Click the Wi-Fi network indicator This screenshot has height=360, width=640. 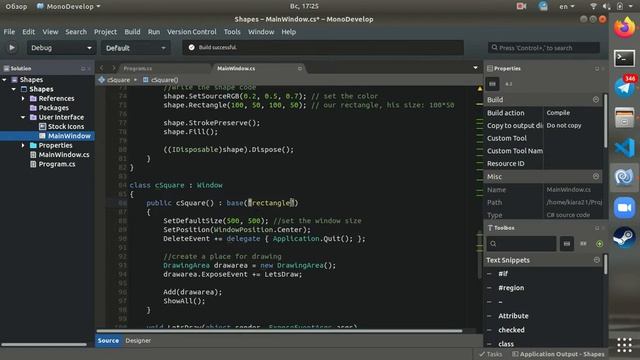pos(593,6)
